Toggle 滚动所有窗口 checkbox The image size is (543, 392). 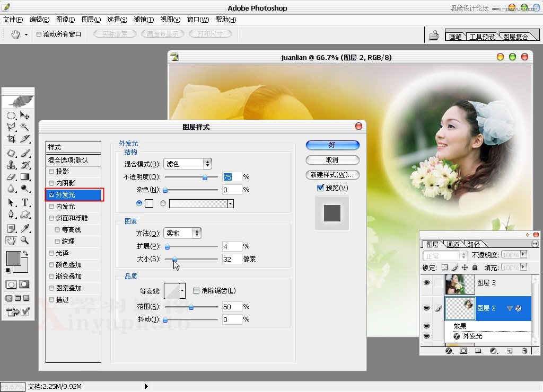pyautogui.click(x=39, y=34)
